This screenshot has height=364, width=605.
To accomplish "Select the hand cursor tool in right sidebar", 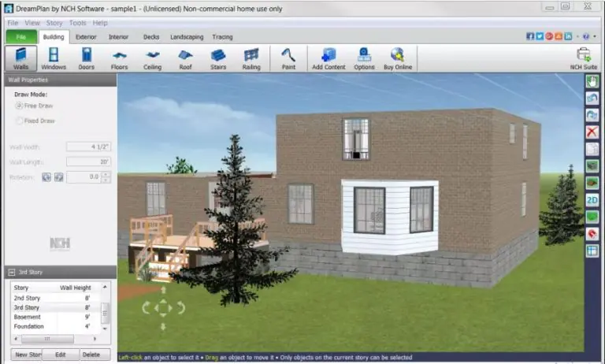I will click(x=592, y=81).
